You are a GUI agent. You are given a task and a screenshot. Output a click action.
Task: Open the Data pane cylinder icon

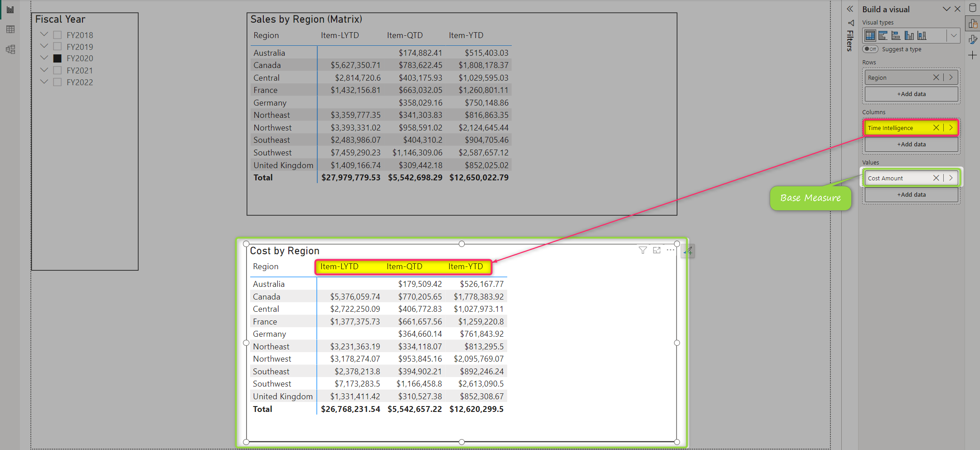click(x=973, y=8)
